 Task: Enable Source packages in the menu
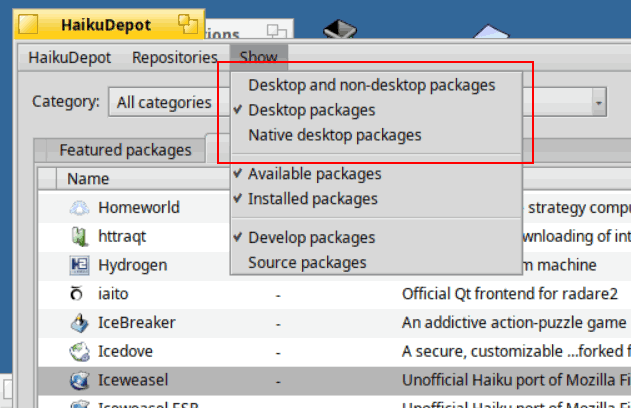click(307, 263)
